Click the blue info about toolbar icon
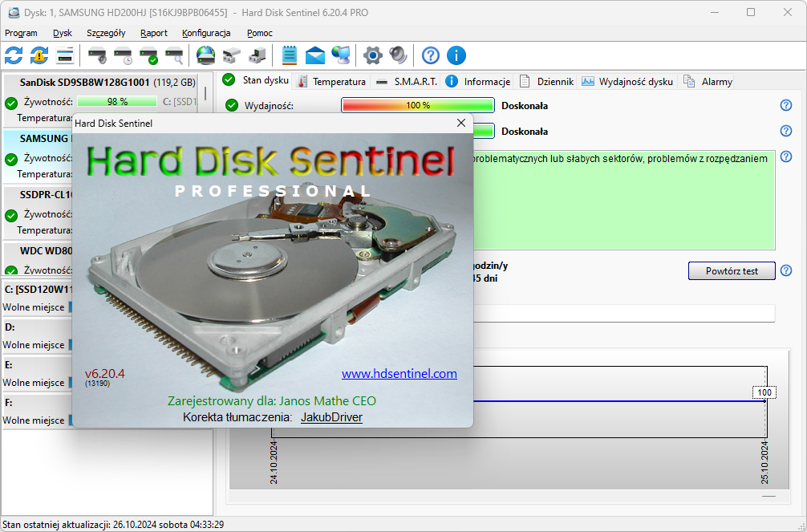807x532 pixels. click(x=456, y=55)
